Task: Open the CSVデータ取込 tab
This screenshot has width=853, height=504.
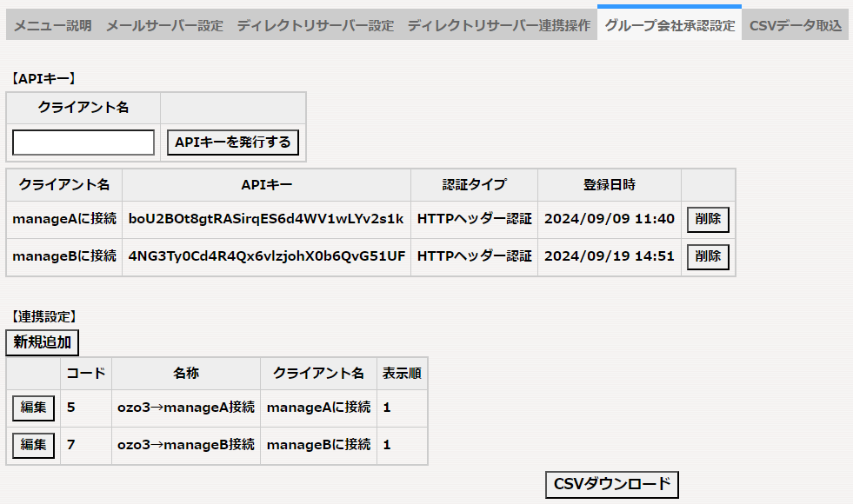Action: click(794, 25)
